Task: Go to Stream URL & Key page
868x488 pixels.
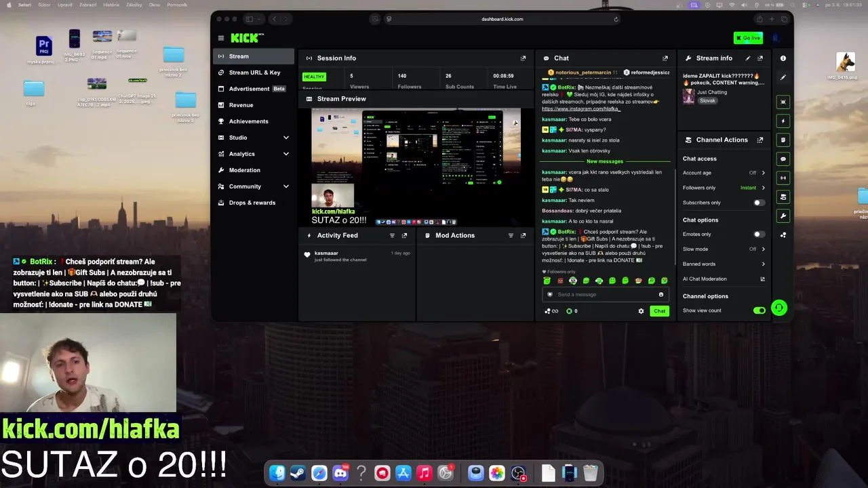Action: (254, 73)
